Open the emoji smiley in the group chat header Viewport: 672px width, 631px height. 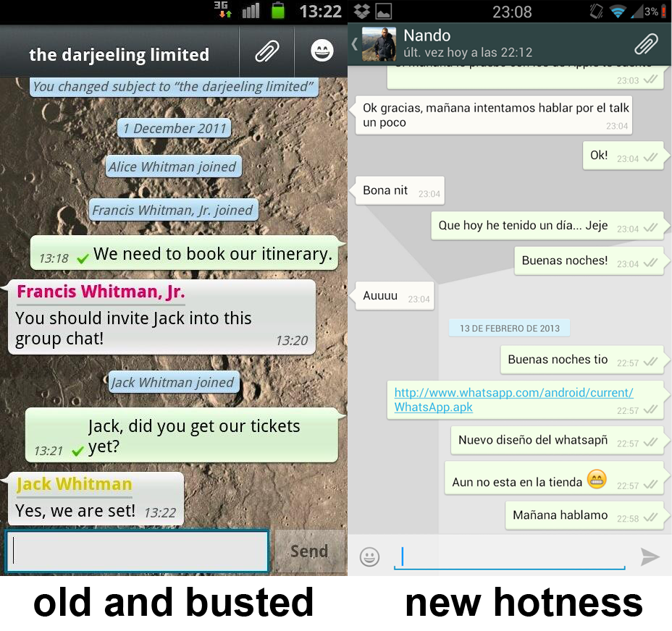tap(322, 51)
